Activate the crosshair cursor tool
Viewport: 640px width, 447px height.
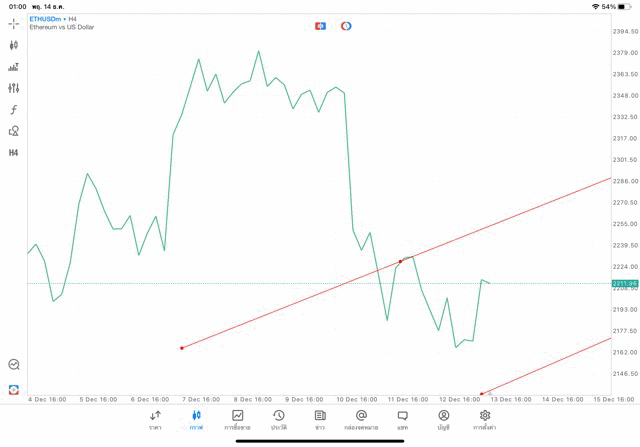tap(14, 23)
